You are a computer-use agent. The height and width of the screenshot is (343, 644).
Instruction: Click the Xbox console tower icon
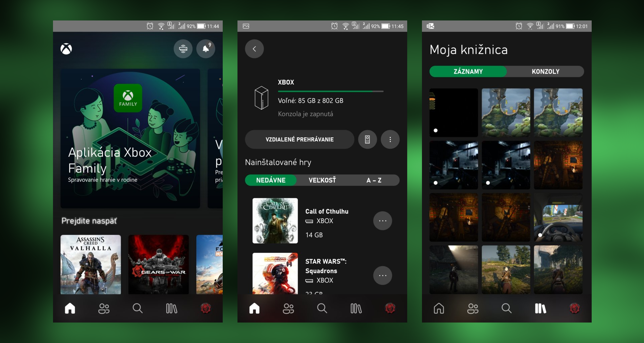pos(262,98)
